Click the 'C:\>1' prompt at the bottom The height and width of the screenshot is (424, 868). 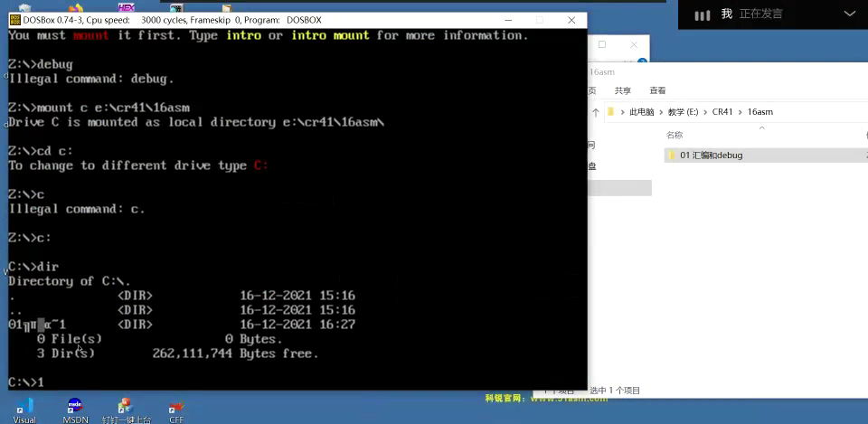coord(26,382)
